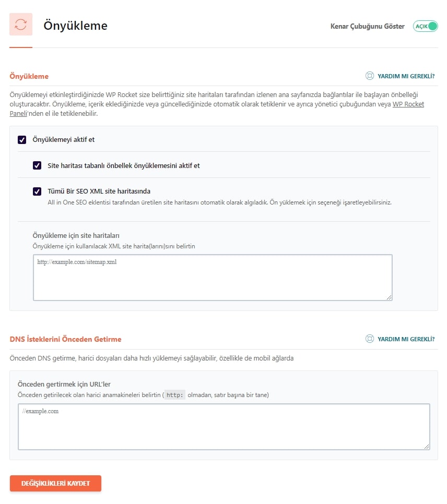Click the resize grip of the site haritaları textarea
This screenshot has width=447, height=504.
click(x=389, y=297)
